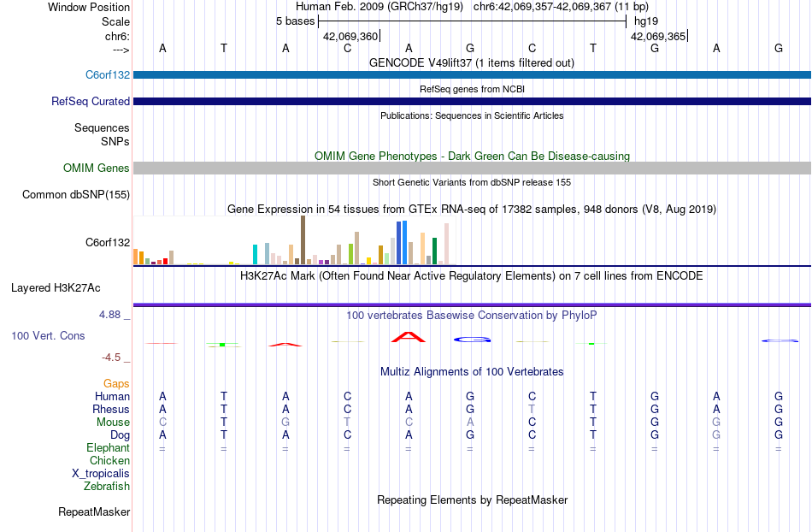Click the light blue GENCODE gene bar
Viewport: 812px width, 532px height.
pos(473,74)
